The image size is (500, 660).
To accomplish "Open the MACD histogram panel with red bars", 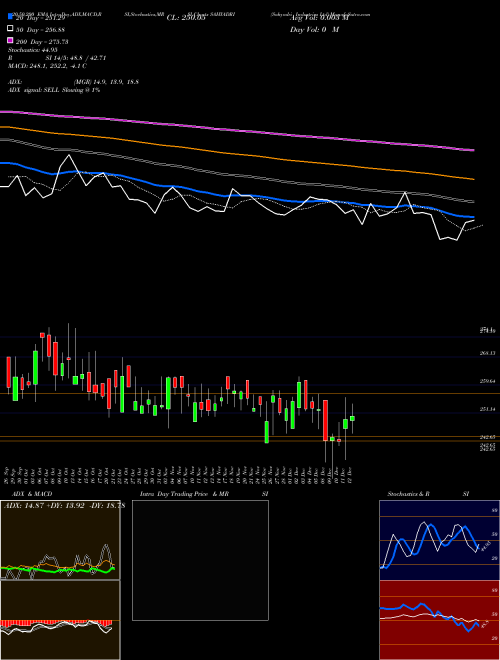I will click(60, 620).
